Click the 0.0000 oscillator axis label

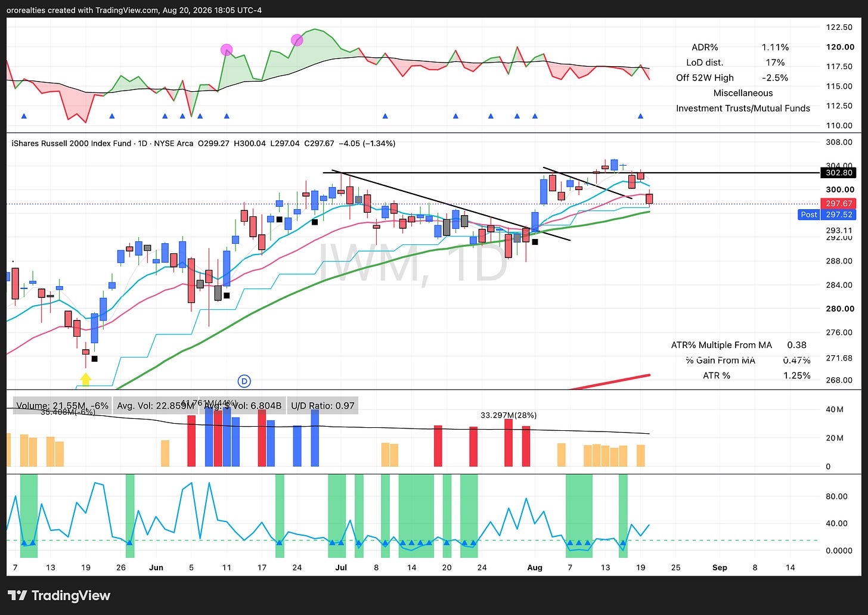point(839,551)
